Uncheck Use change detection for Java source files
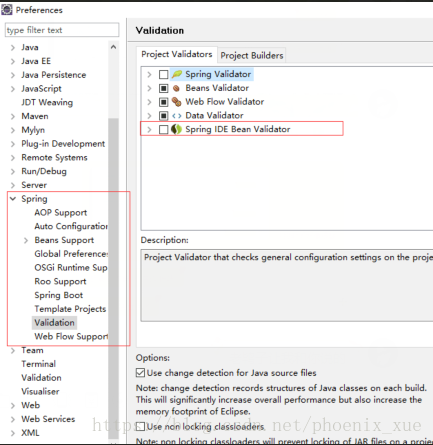This screenshot has height=445, width=433. 140,373
